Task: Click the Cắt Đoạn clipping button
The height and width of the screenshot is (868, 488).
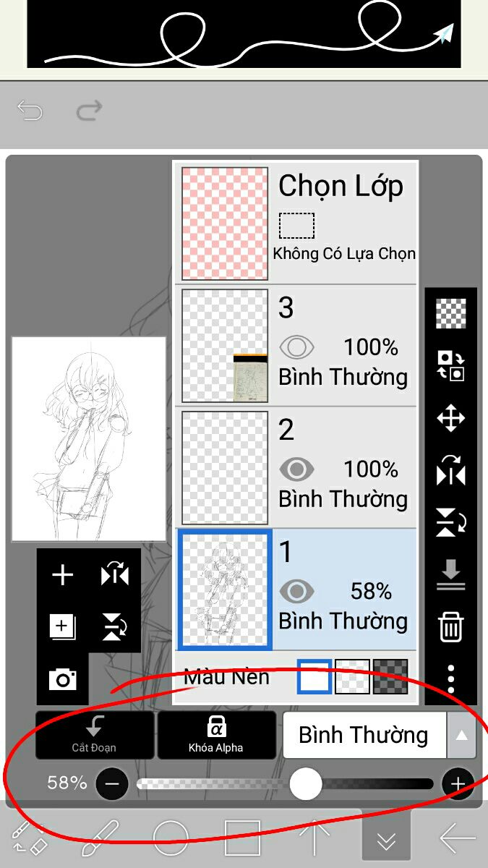Action: tap(95, 735)
